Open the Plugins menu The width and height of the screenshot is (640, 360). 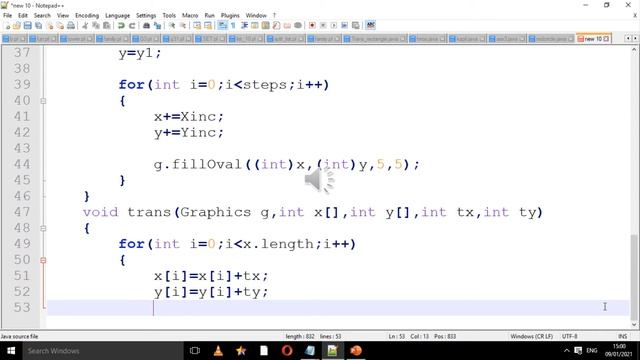230,16
